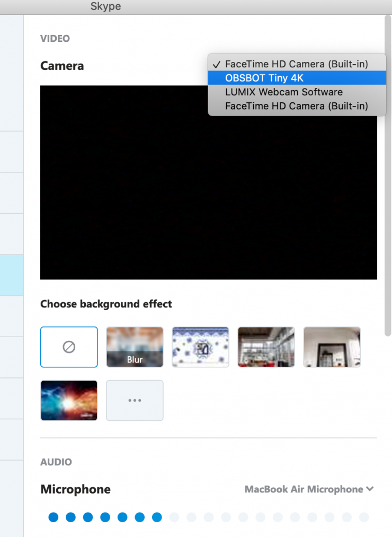This screenshot has height=537, width=392.
Task: Apply the blue and orange cosmic burst background
Action: [x=69, y=400]
